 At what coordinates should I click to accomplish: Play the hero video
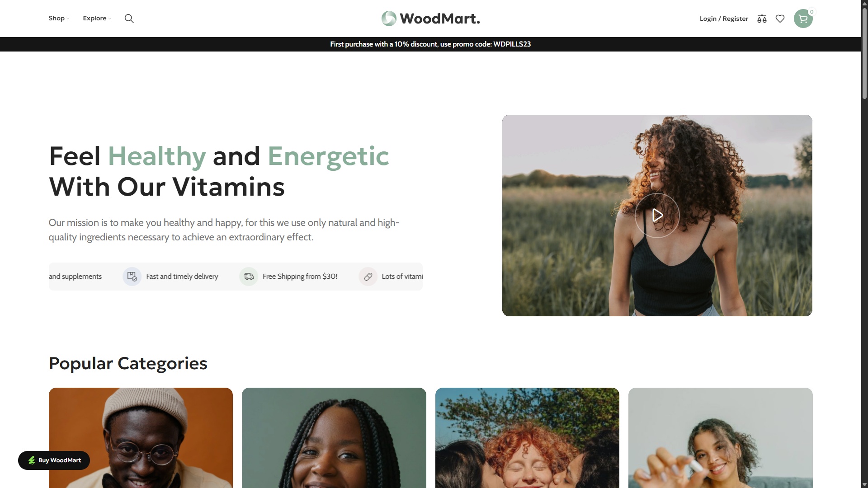click(657, 216)
